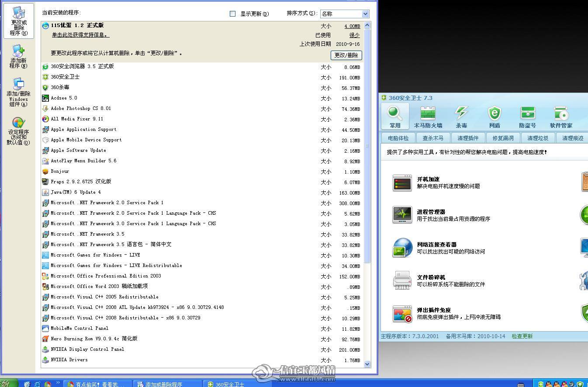Viewport: 588px width, 387px height.
Task: Click the 常用 icon in 360安全卫士
Action: pyautogui.click(x=395, y=116)
